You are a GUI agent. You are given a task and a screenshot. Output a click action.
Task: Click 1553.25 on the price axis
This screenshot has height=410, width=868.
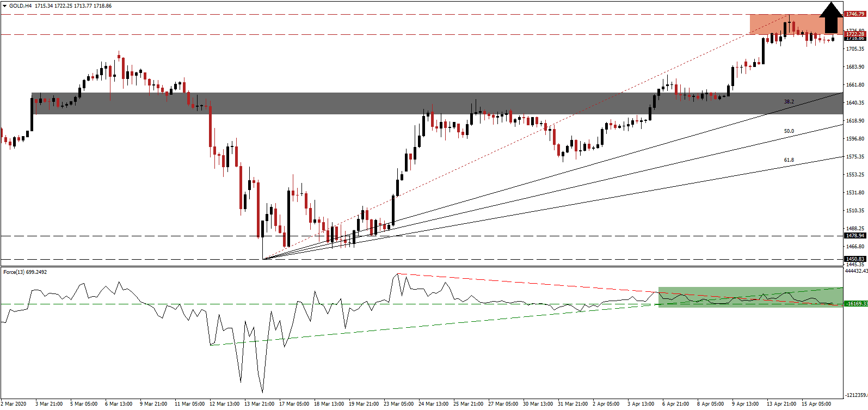pyautogui.click(x=855, y=175)
